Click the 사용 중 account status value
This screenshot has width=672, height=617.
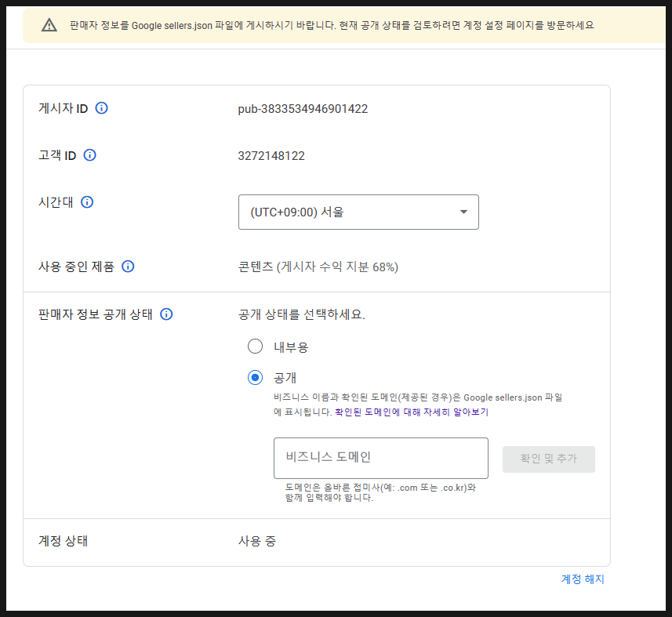(x=256, y=541)
